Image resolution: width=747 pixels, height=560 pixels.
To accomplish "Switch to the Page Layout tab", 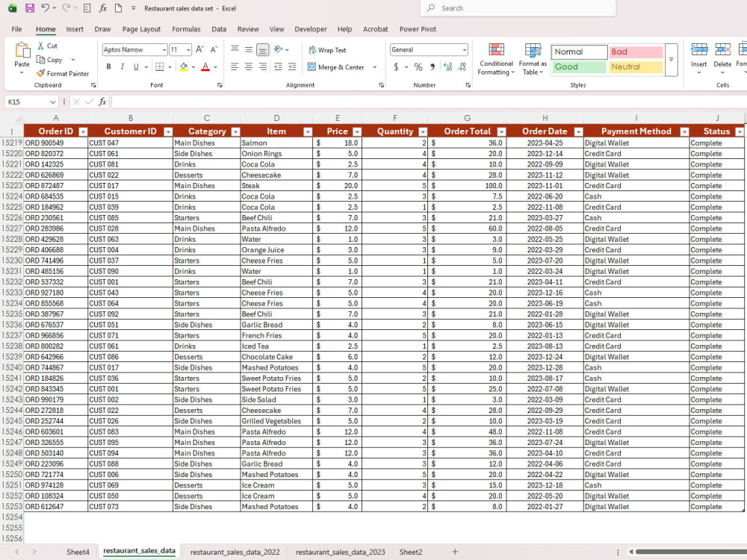I will click(x=141, y=29).
